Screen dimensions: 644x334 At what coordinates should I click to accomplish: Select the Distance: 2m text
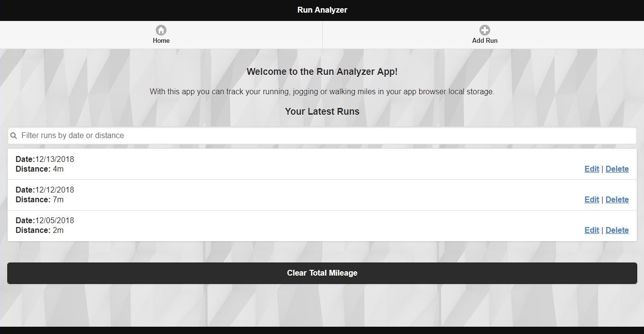[39, 230]
